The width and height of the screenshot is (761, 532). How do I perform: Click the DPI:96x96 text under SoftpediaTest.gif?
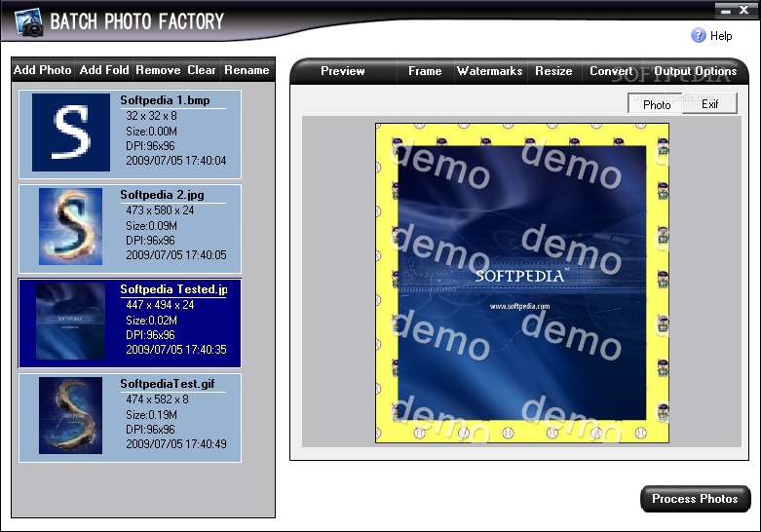150,430
